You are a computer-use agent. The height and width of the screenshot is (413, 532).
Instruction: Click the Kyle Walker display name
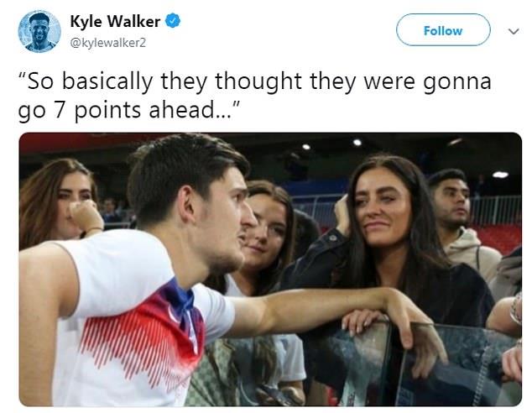(115, 21)
